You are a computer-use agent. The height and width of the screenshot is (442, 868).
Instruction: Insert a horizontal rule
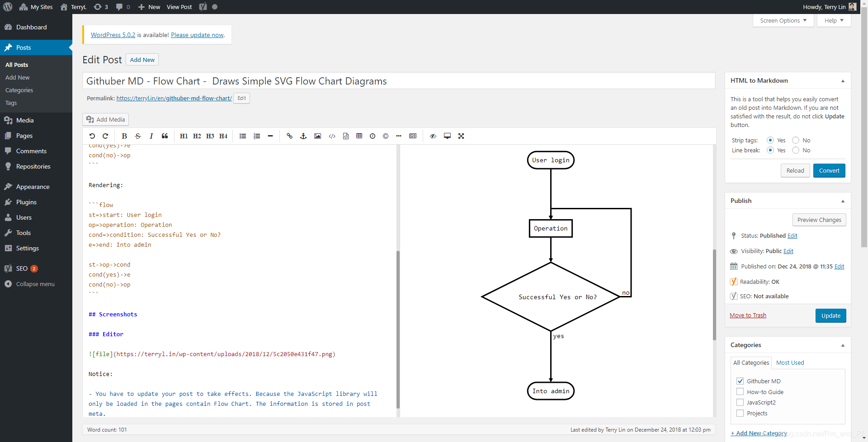[270, 136]
